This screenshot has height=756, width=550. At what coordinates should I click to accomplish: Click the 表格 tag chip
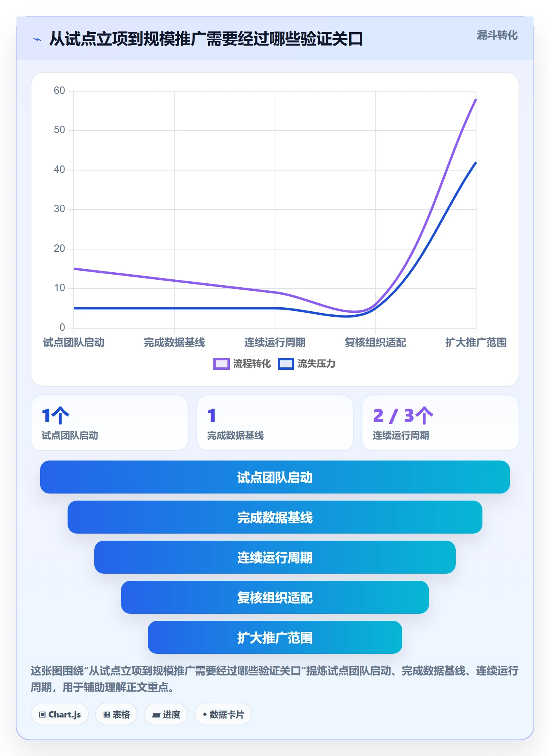[x=116, y=714]
